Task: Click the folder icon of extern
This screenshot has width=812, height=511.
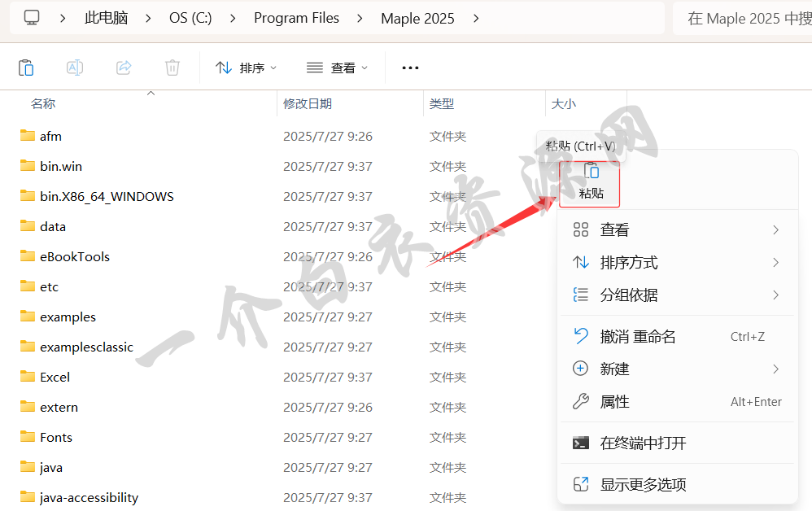Action: (x=28, y=406)
